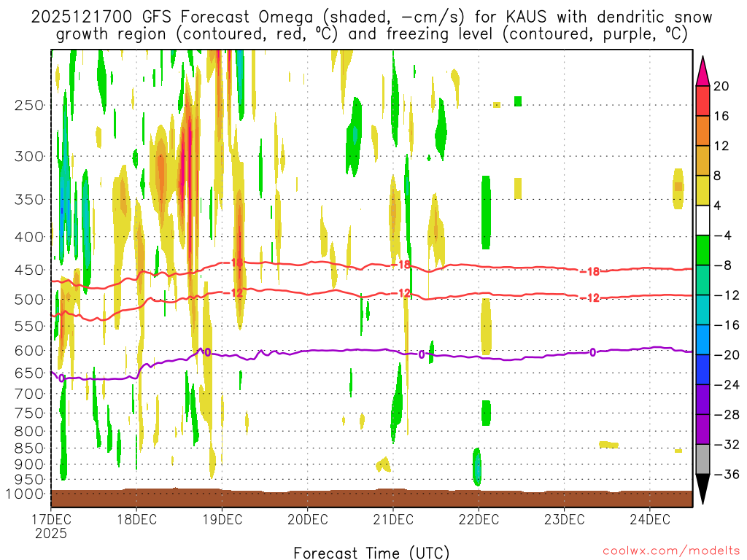Click the 22DEC time axis label

click(479, 519)
